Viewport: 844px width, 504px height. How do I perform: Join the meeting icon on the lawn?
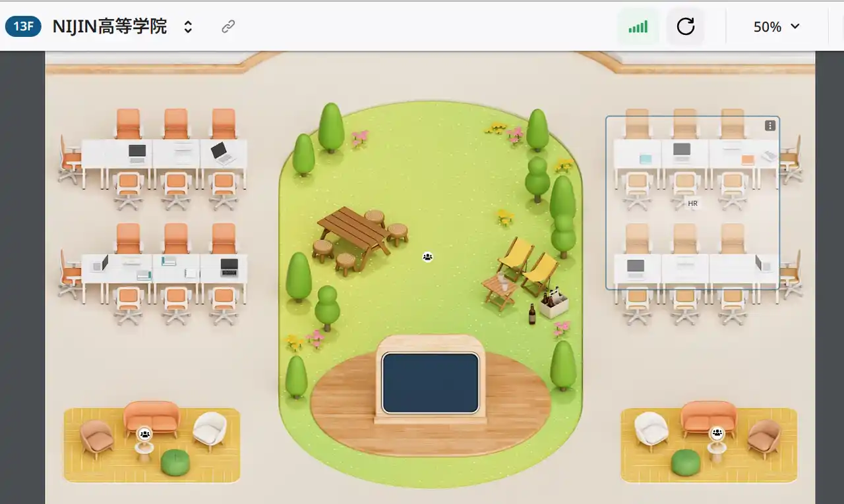[x=427, y=257]
